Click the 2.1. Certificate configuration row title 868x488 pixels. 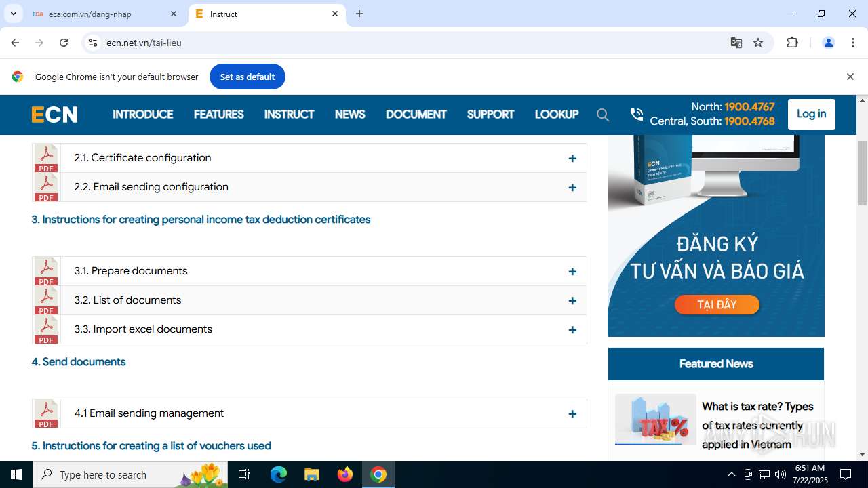point(142,158)
